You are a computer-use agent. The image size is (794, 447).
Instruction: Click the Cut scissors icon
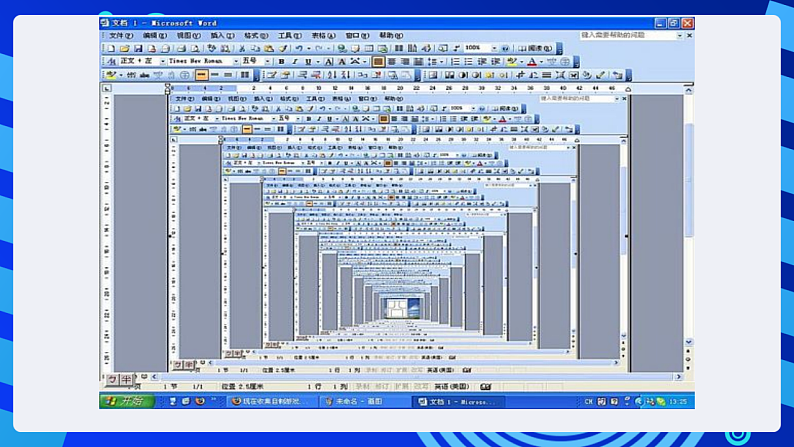click(x=243, y=48)
